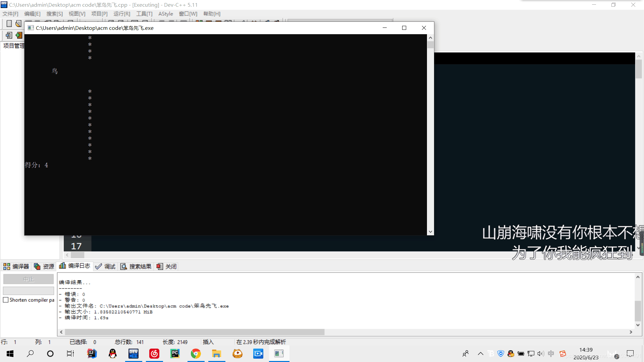
Task: Click 中止 (Stop) execution button
Action: (x=28, y=279)
